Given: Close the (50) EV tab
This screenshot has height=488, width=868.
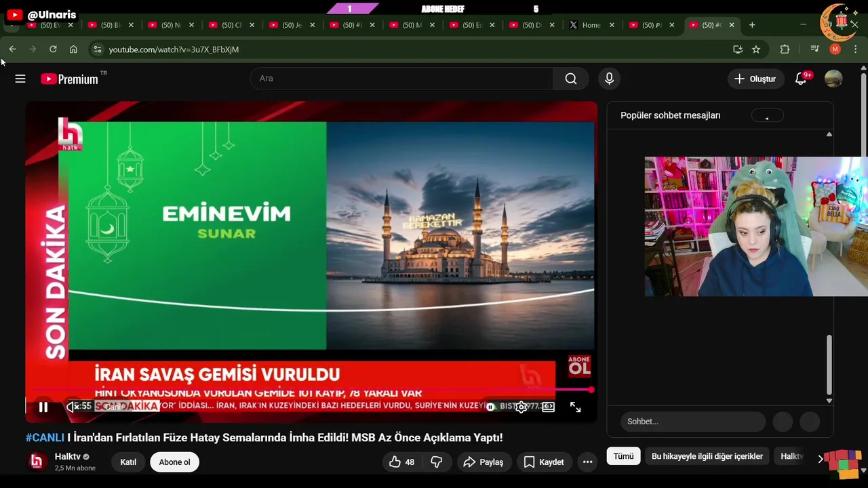Looking at the screenshot, I should tap(71, 25).
